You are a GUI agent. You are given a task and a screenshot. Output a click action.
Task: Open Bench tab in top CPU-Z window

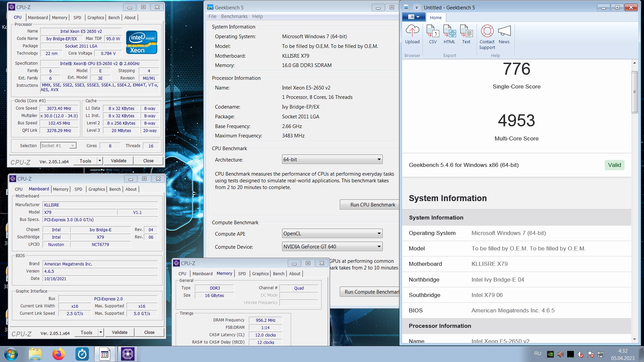click(x=114, y=17)
